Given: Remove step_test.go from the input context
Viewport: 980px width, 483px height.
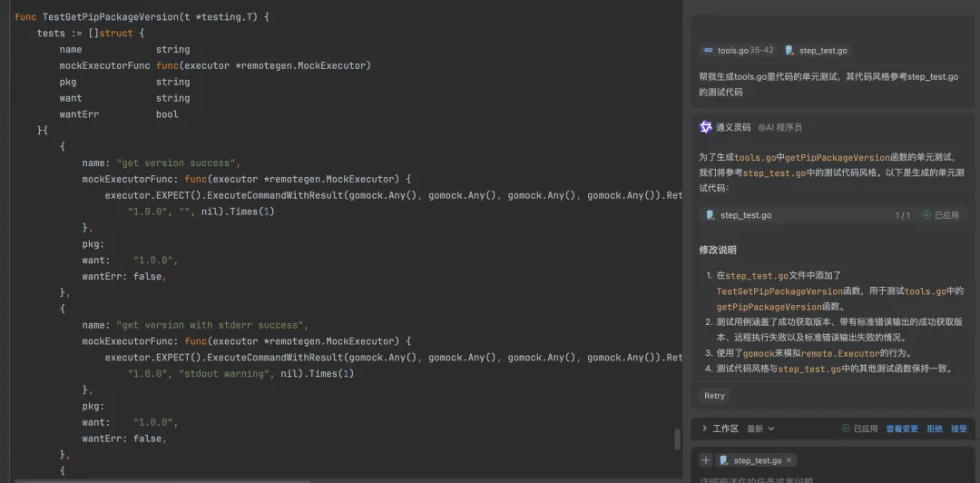Looking at the screenshot, I should click(789, 460).
